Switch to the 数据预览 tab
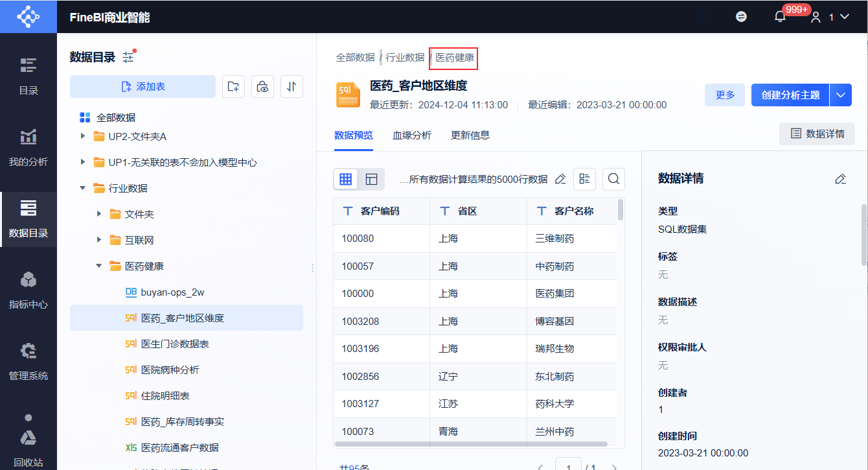The height and width of the screenshot is (470, 868). tap(354, 135)
